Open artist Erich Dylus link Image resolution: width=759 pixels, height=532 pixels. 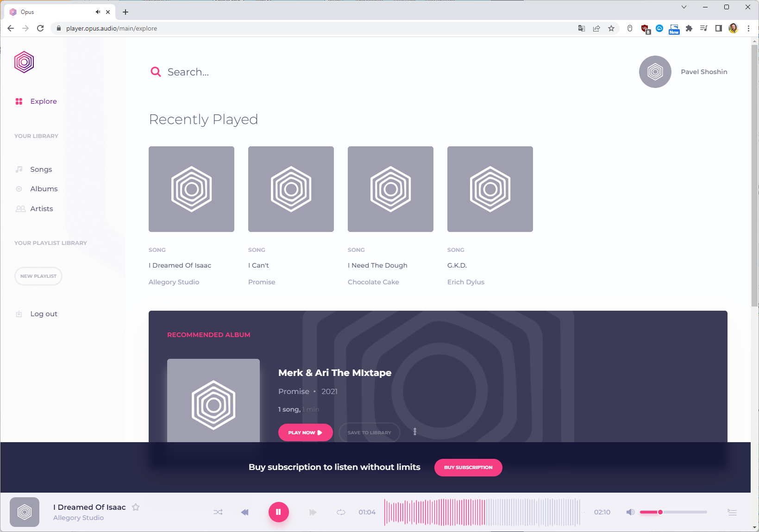coord(466,282)
